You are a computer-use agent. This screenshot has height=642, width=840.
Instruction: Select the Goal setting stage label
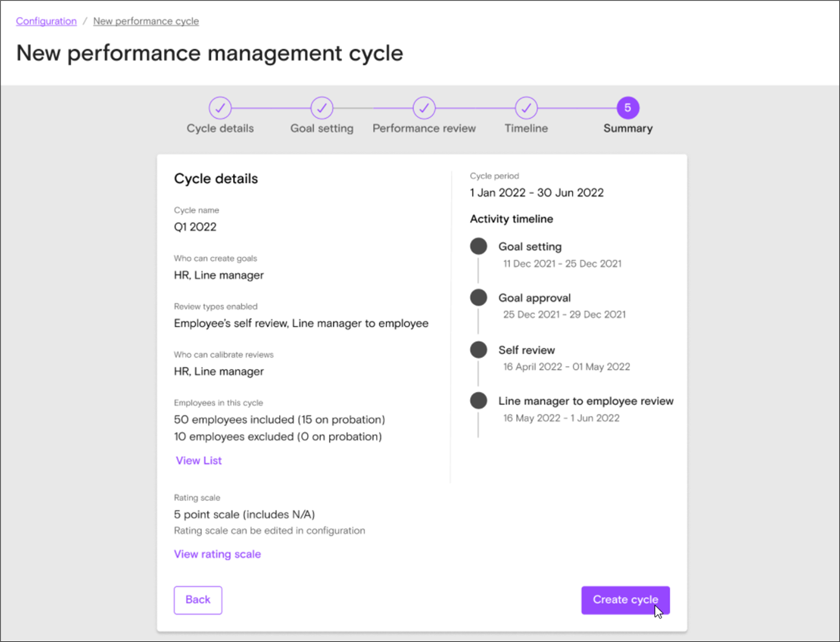tap(321, 128)
